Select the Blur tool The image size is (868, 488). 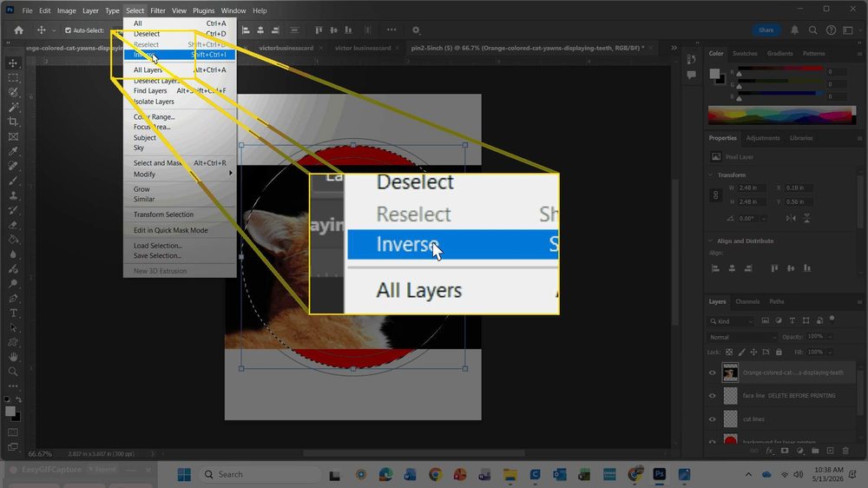pyautogui.click(x=13, y=254)
